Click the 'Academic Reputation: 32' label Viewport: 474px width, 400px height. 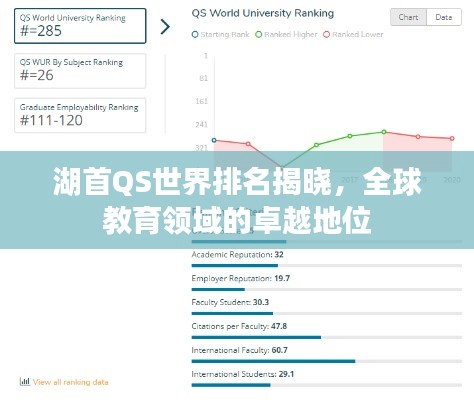point(237,255)
